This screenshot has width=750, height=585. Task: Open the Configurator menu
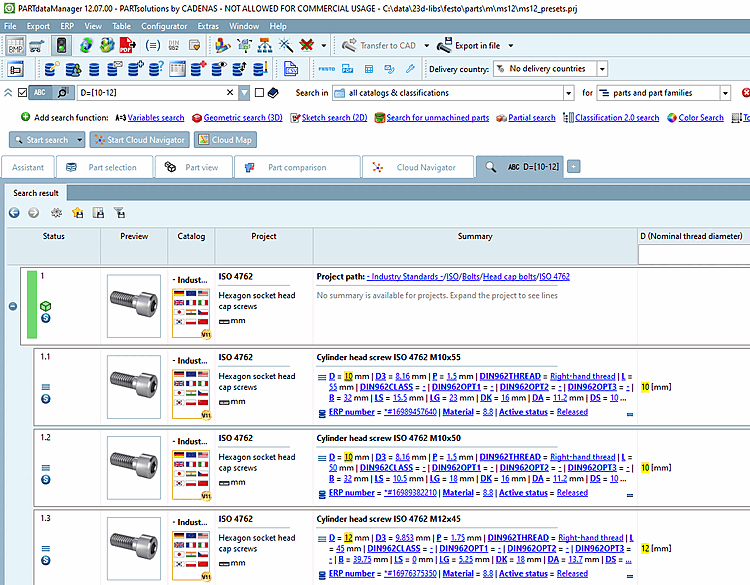pos(163,26)
